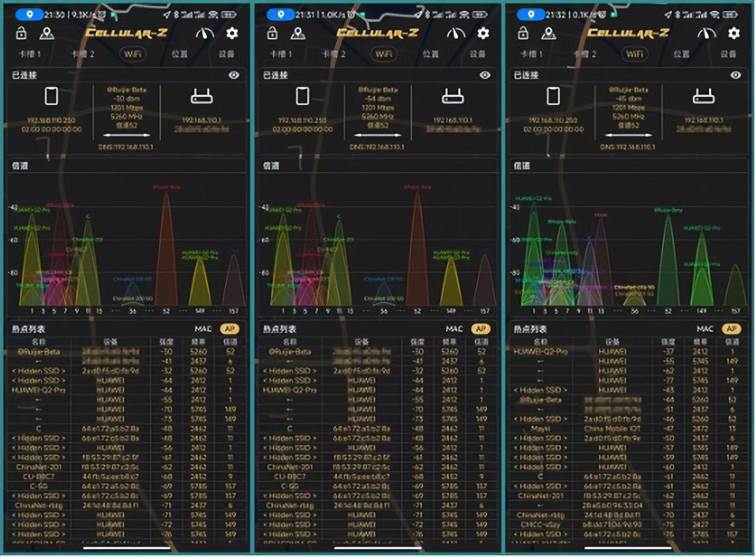Toggle the eye icon beside 已连接 in the 21:30 screen
This screenshot has width=756, height=557.
[x=234, y=75]
